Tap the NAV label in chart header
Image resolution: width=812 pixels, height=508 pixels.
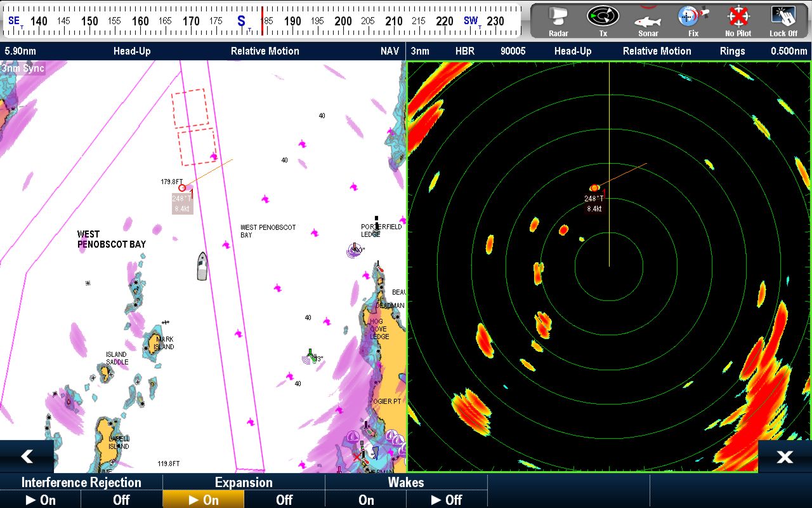coord(390,51)
